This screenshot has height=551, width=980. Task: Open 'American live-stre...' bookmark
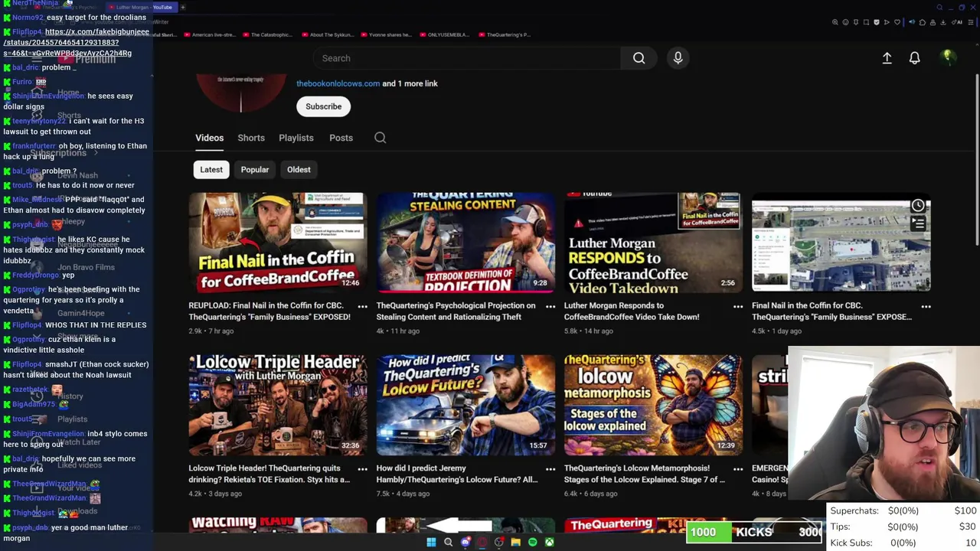208,34
